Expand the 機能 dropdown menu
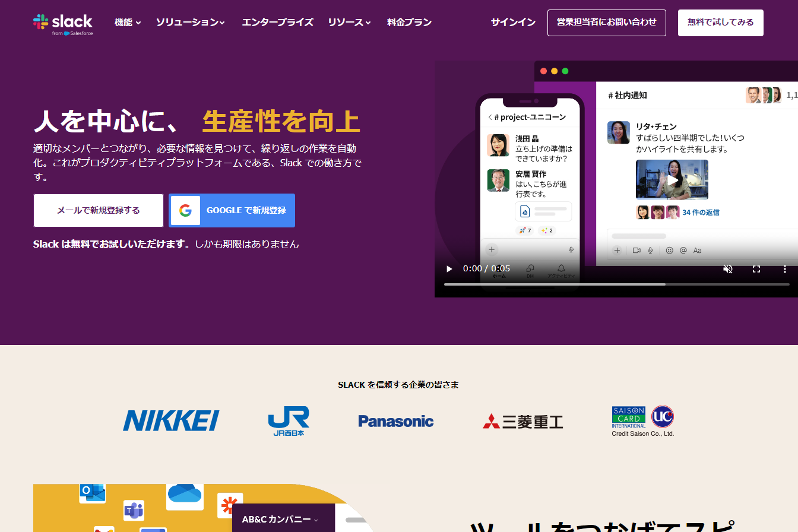 128,23
